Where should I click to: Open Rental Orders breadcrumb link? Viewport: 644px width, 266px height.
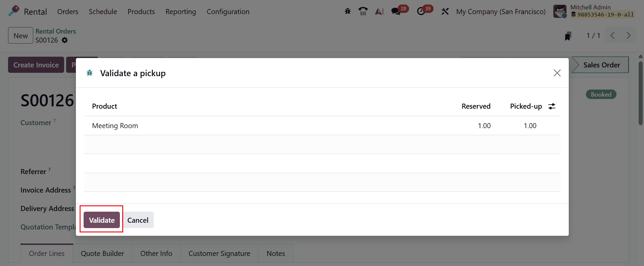(x=56, y=31)
